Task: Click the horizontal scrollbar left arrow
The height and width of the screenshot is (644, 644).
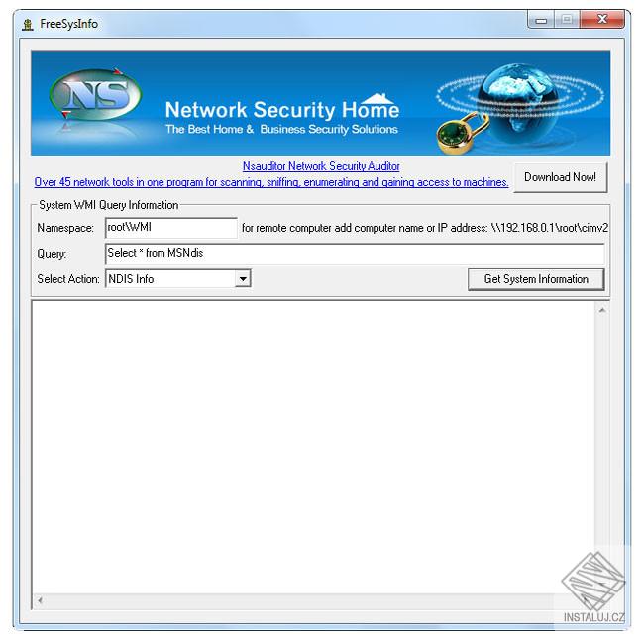Action: tap(40, 600)
